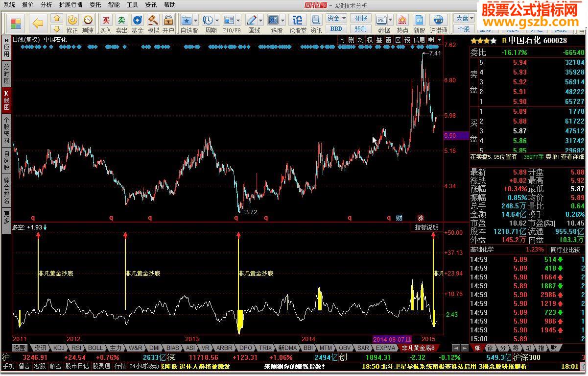Open the 个股资料 side panel tab
Viewport: 588px width, 376px height.
[x=6, y=130]
